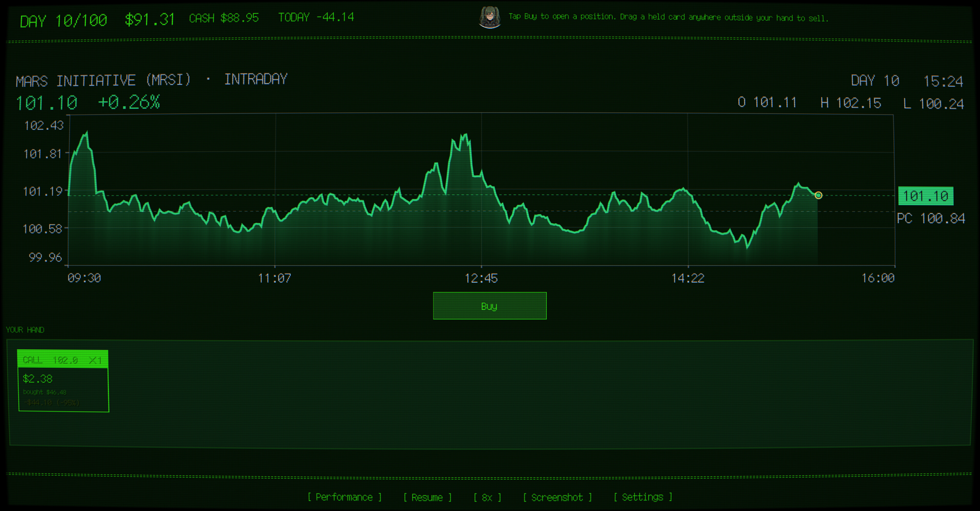Click the $91.31 portfolio value

(x=149, y=20)
